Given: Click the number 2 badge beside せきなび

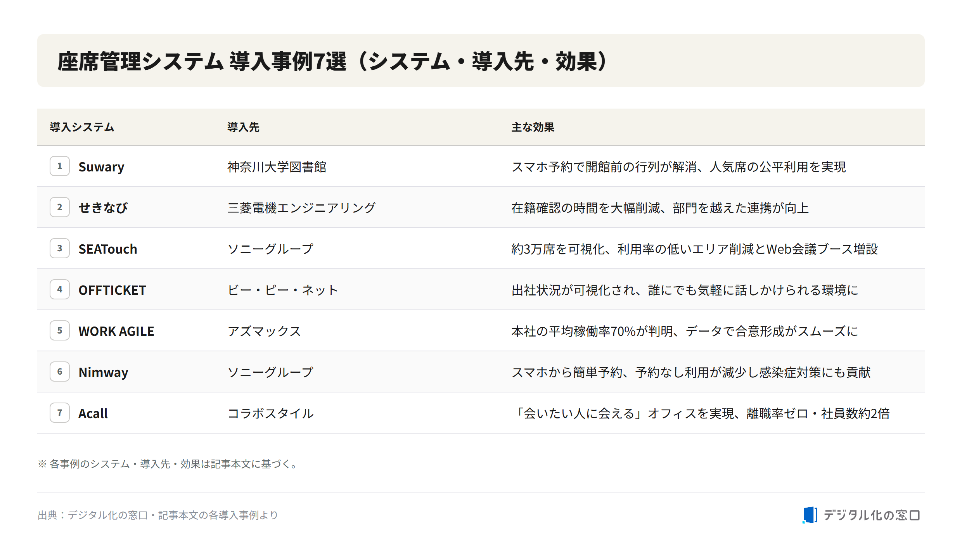Looking at the screenshot, I should tap(60, 207).
